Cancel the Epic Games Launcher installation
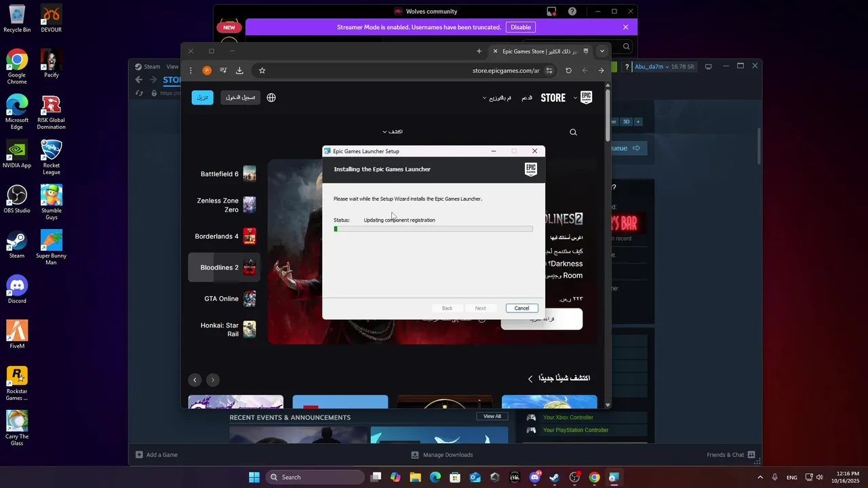Image resolution: width=868 pixels, height=488 pixels. click(x=521, y=308)
